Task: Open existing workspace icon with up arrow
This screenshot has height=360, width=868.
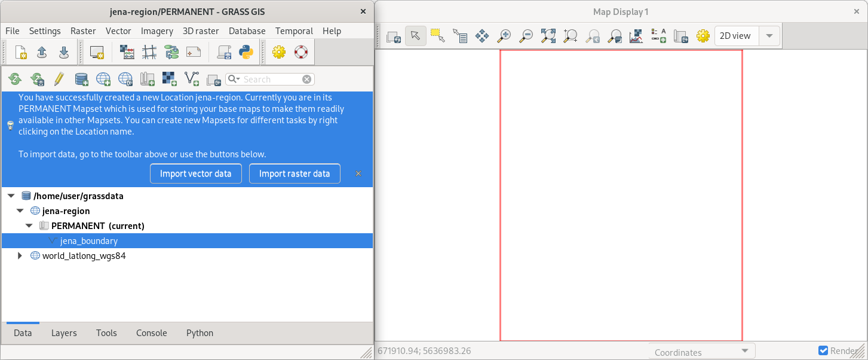Action: 42,53
